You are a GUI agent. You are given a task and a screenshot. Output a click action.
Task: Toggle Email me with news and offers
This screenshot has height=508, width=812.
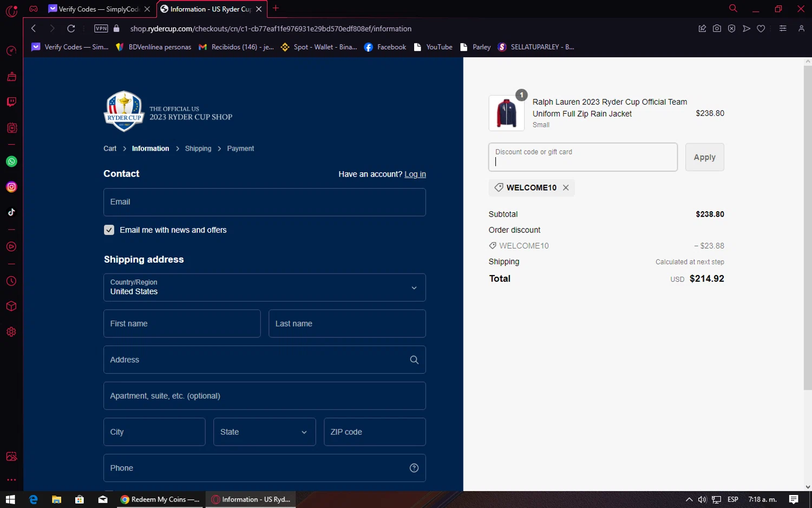point(109,230)
